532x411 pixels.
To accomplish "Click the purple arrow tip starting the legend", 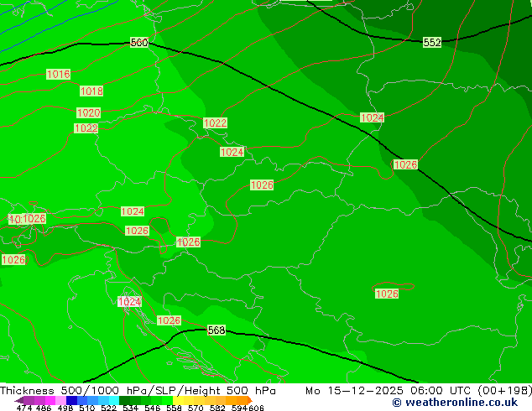I will pos(18,400).
